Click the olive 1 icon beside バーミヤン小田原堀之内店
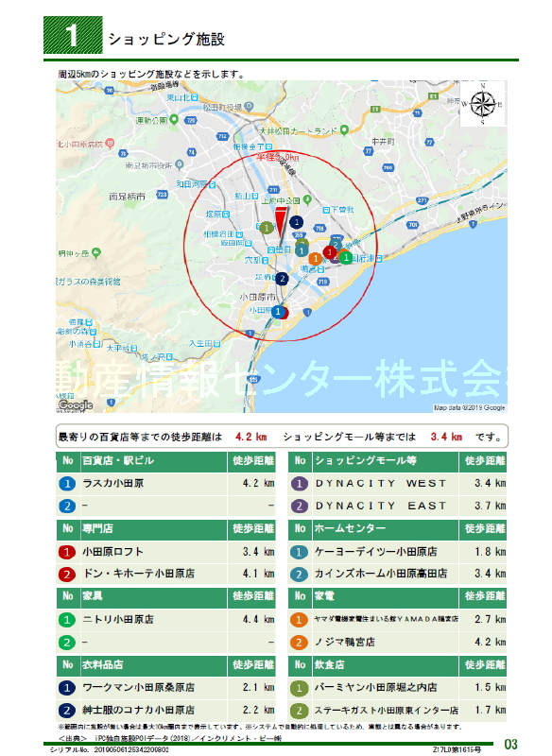 (299, 688)
